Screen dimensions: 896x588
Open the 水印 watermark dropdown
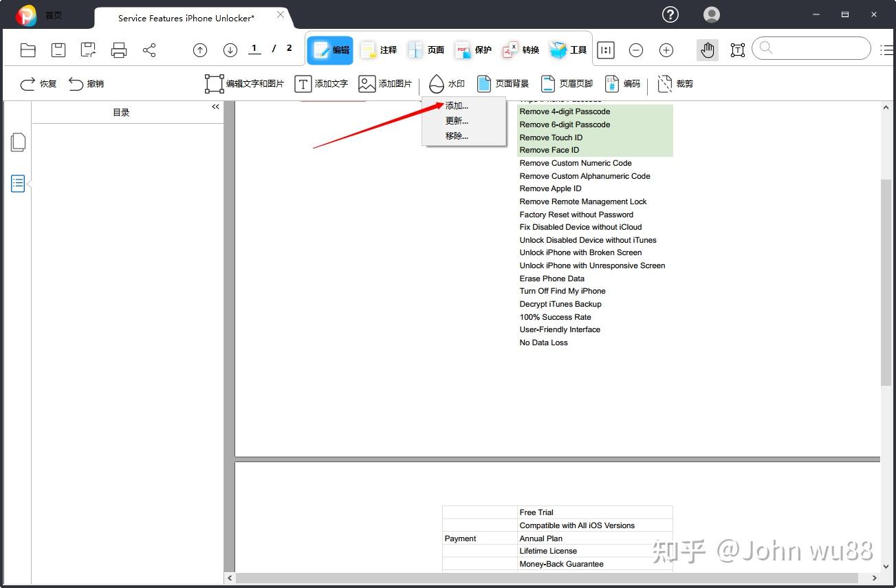click(447, 83)
